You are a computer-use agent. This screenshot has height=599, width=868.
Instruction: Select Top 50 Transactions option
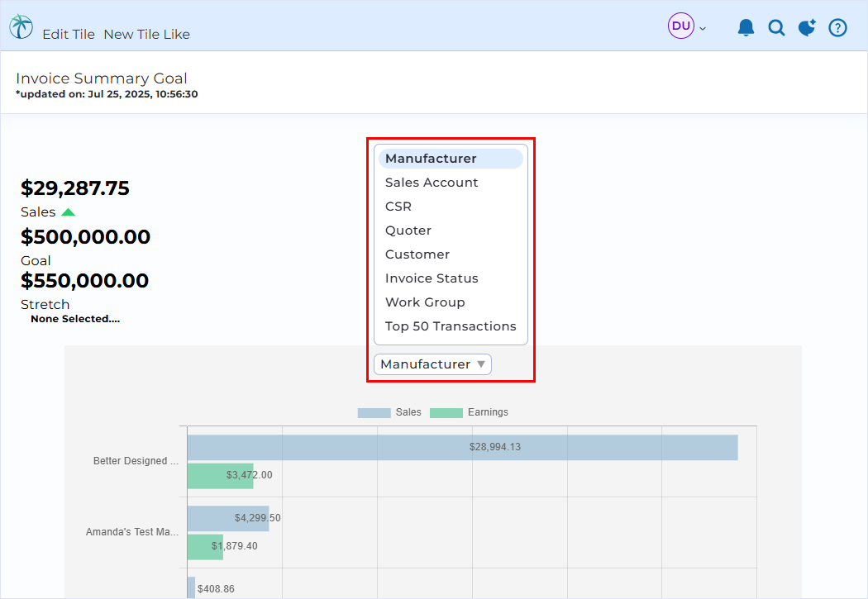pos(450,326)
